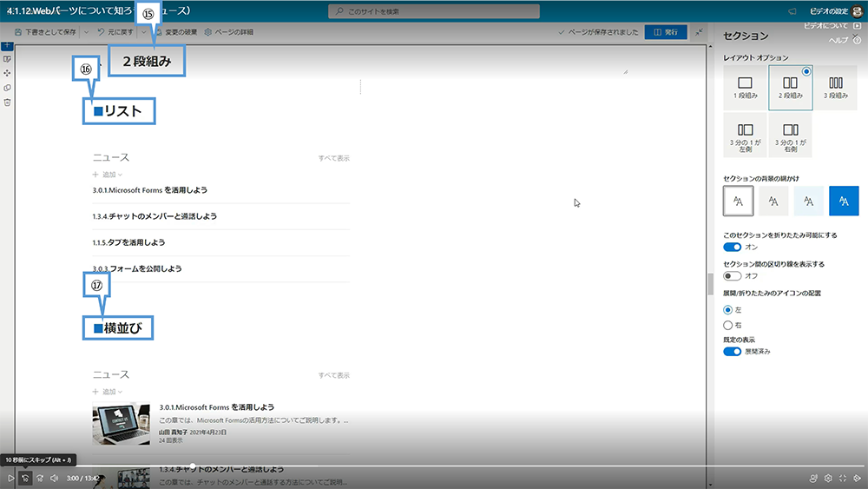Image resolution: width=868 pixels, height=489 pixels.
Task: Click the video time 3:00 / 13:42
Action: tap(83, 478)
